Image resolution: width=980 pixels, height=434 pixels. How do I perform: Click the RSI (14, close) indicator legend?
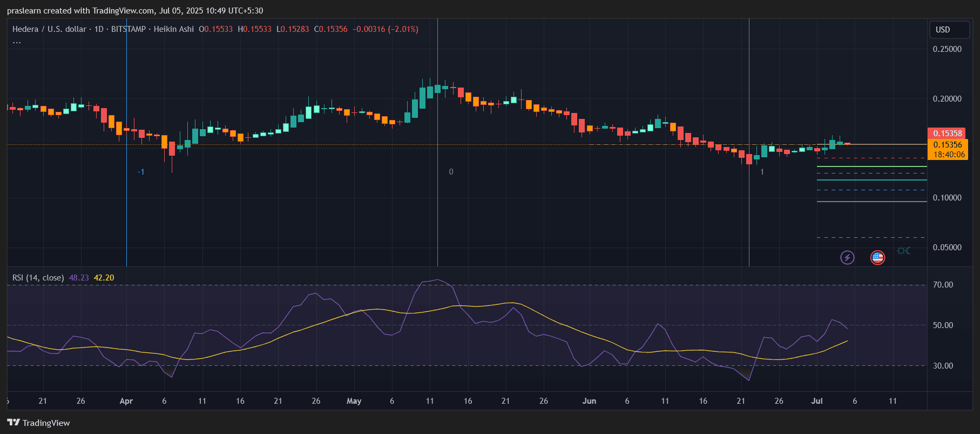[38, 278]
